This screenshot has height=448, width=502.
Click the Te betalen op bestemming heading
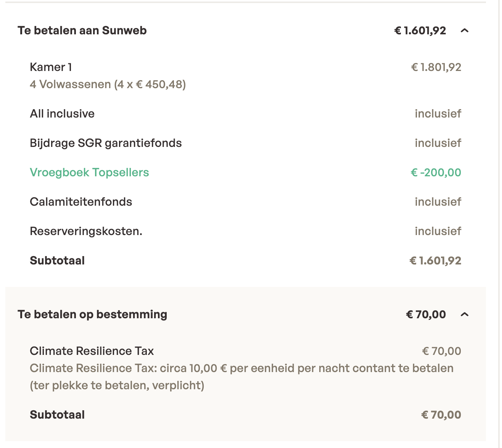click(x=92, y=314)
